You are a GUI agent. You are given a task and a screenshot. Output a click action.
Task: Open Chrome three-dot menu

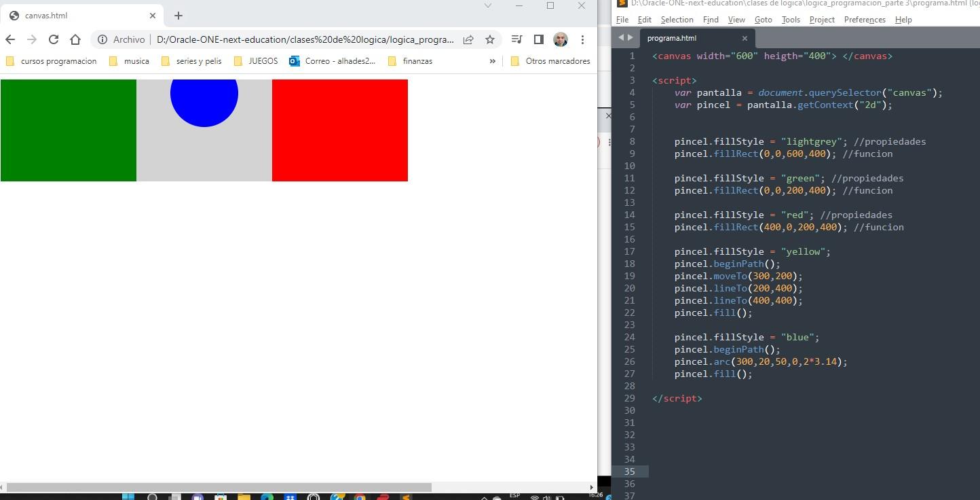click(x=582, y=39)
